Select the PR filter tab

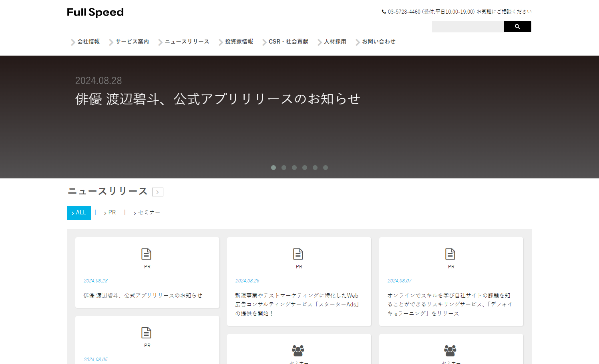click(110, 213)
